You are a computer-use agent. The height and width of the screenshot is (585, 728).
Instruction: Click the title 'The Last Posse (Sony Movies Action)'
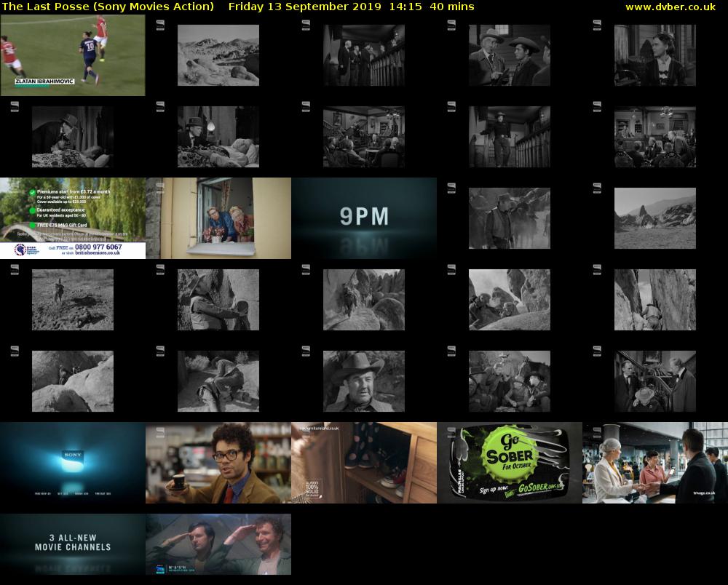click(x=108, y=7)
